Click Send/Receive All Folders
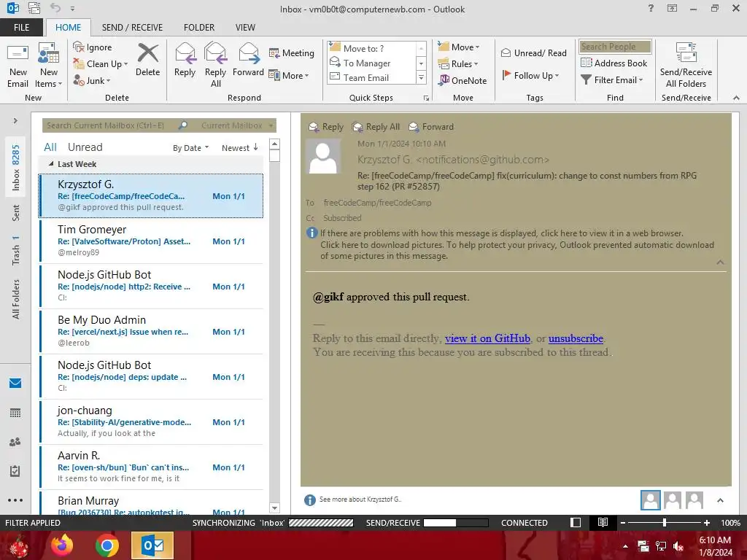The image size is (747, 560). (686, 66)
